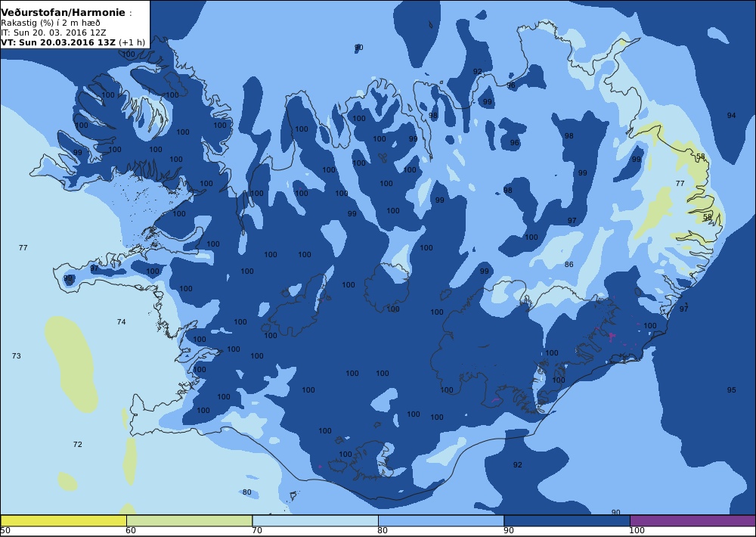Click the 'Rakastig (%) í 2 m hæð' label
This screenshot has width=756, height=537.
coord(50,23)
